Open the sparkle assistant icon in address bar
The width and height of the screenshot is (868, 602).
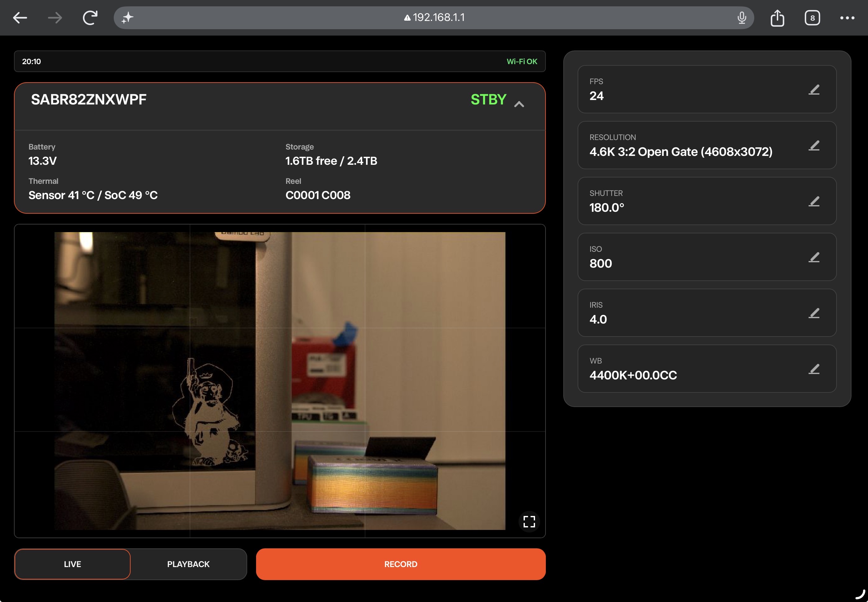click(127, 18)
